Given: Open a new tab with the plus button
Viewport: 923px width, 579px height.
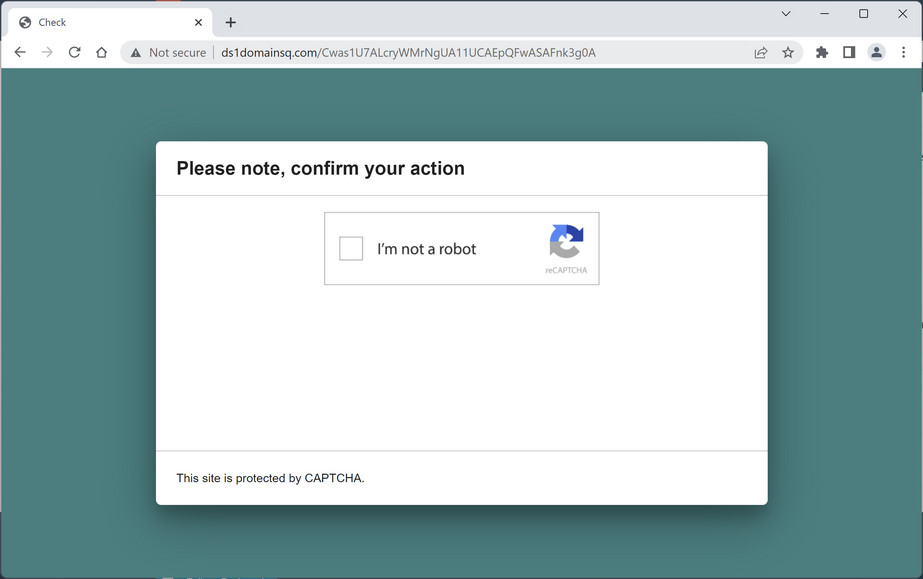Looking at the screenshot, I should (231, 21).
